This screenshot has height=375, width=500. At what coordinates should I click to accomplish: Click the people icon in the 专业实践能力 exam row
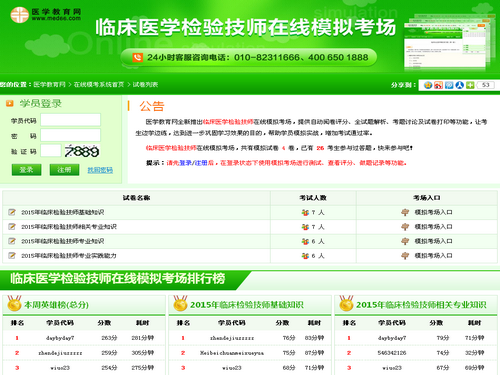(x=305, y=256)
